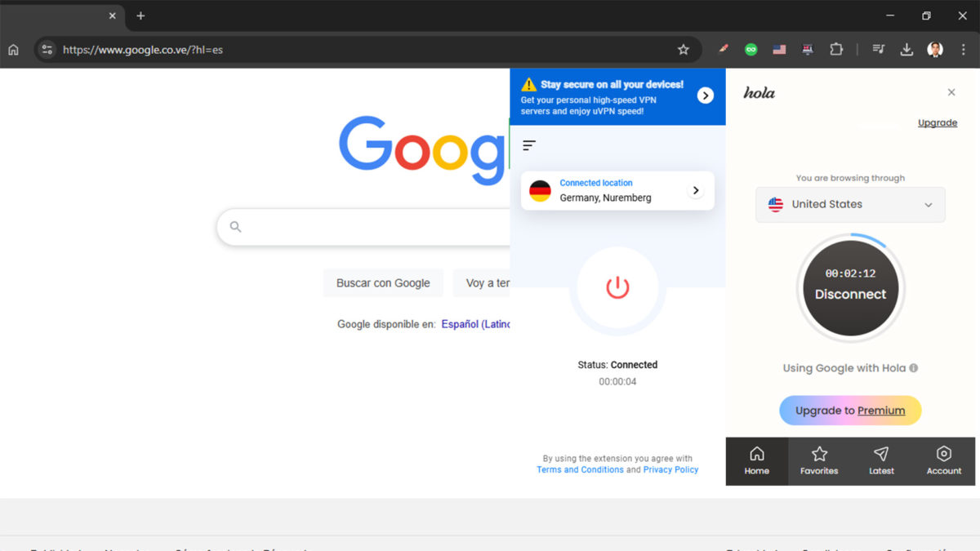Open the chevron on the blue VPN banner
The image size is (980, 551).
705,95
